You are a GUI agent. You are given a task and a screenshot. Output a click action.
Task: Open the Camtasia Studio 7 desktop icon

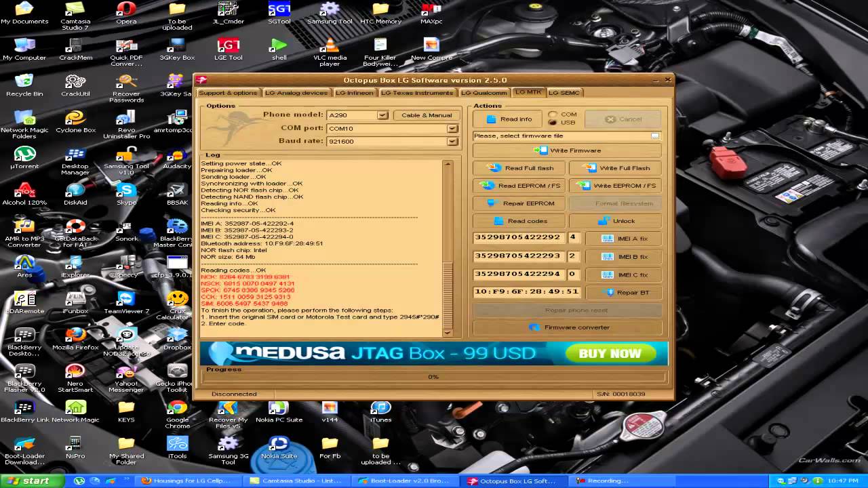tap(75, 17)
